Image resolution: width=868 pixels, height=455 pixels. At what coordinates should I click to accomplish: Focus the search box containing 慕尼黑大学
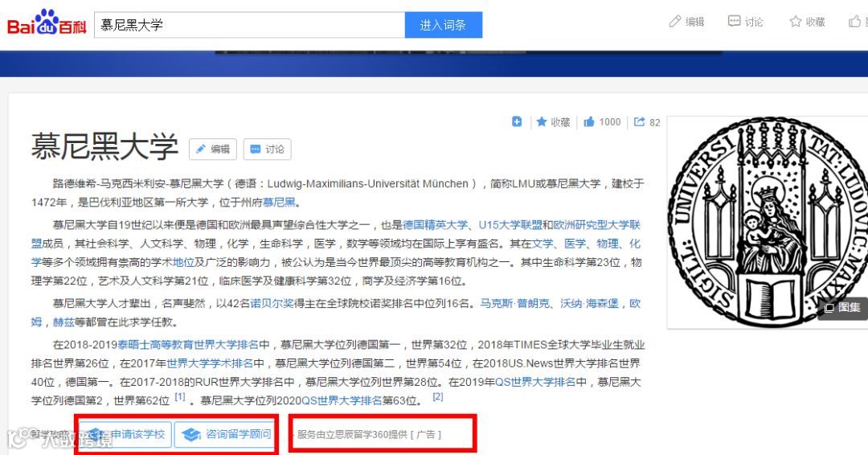(250, 25)
